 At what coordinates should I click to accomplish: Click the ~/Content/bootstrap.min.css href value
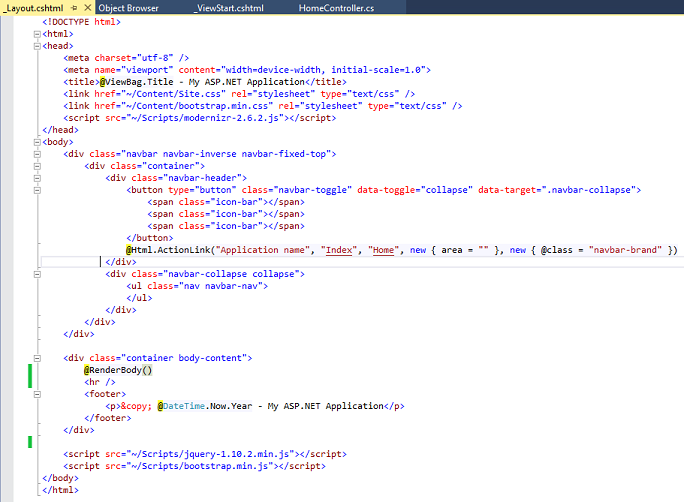197,106
